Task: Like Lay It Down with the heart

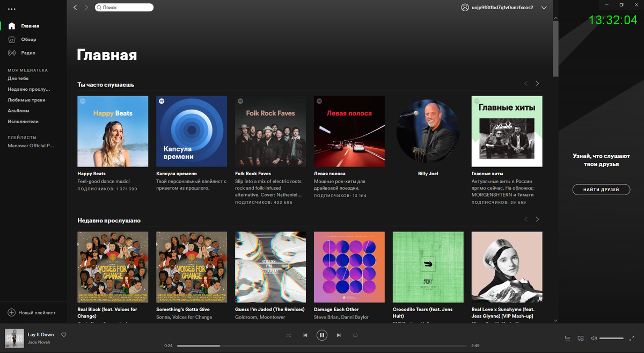Action: tap(64, 335)
